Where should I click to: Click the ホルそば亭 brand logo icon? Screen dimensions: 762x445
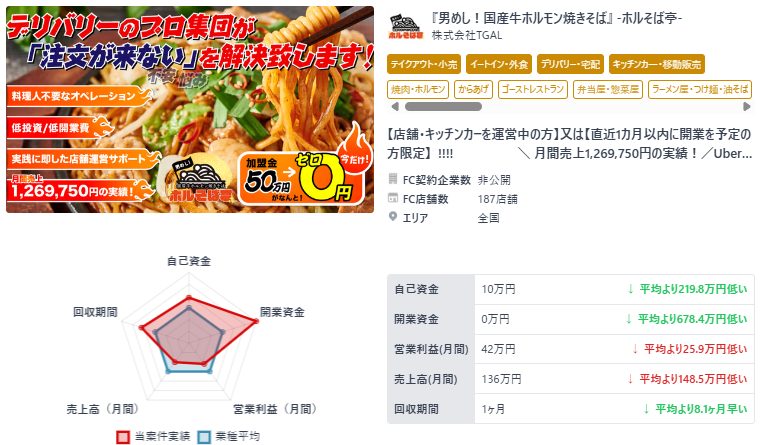[x=406, y=27]
